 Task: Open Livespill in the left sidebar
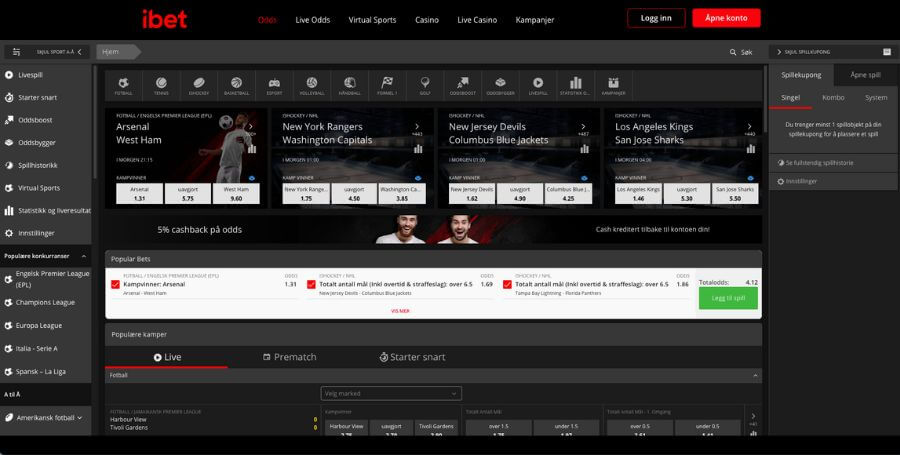coord(46,75)
